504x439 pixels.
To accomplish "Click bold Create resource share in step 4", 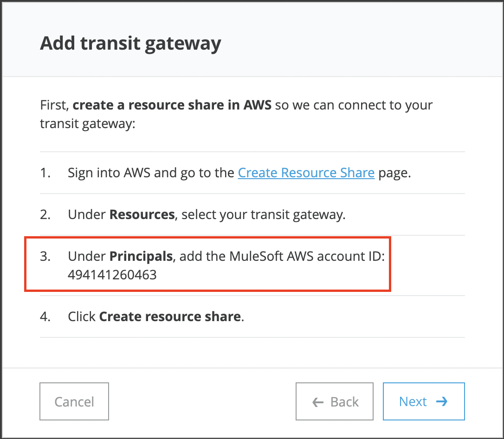I will click(x=170, y=317).
